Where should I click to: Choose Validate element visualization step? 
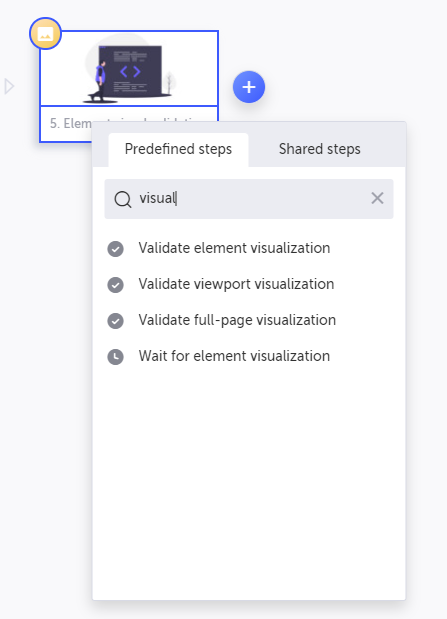(x=234, y=248)
